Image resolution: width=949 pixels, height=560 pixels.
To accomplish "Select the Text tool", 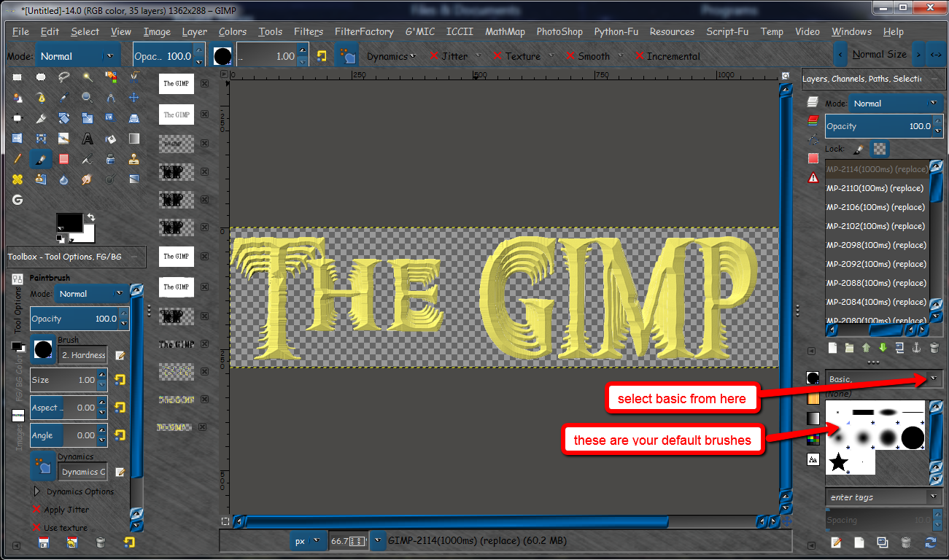I will [88, 139].
